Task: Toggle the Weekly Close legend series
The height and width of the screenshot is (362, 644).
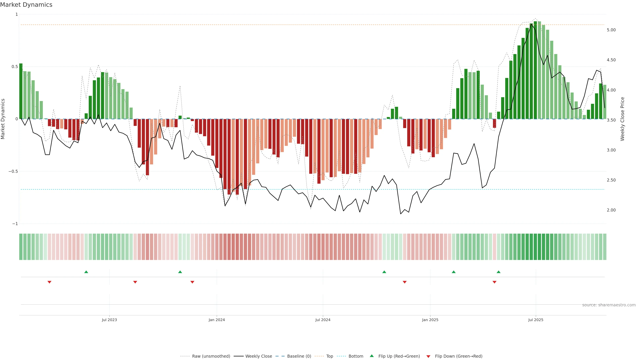Action: [258, 356]
